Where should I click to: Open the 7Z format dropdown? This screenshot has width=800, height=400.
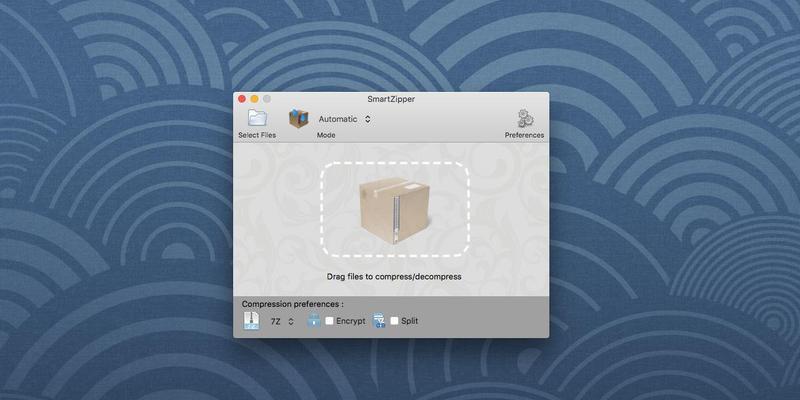click(x=282, y=321)
